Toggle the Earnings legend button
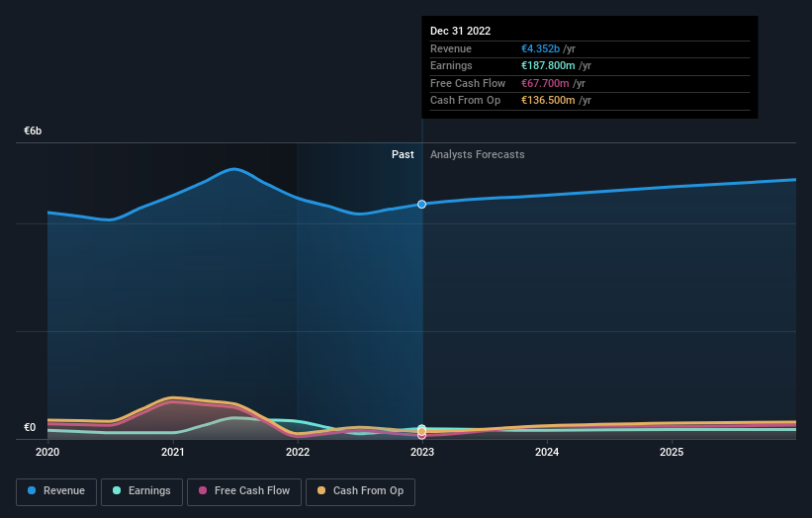812x518 pixels. (x=141, y=491)
